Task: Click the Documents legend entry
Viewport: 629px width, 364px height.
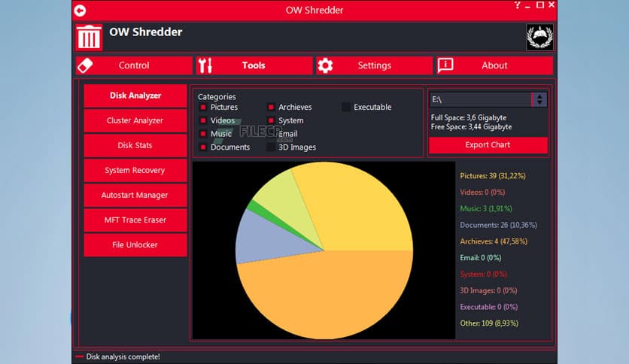Action: 497,225
